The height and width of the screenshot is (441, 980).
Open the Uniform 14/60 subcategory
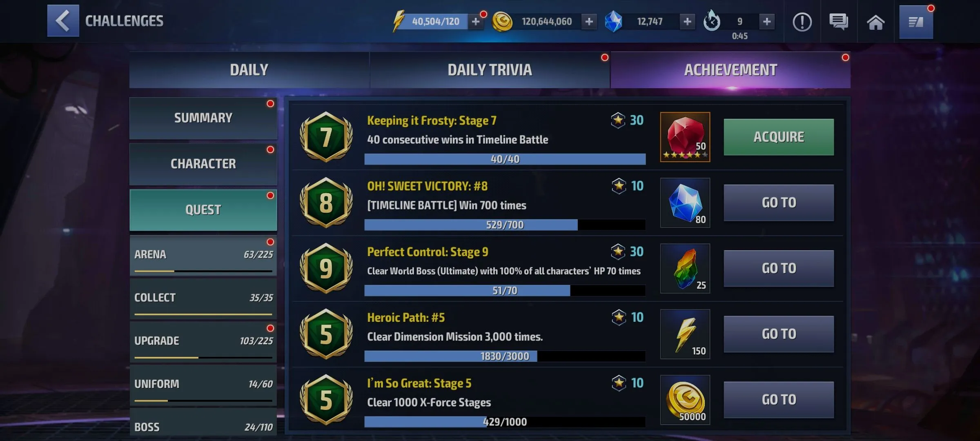tap(203, 385)
